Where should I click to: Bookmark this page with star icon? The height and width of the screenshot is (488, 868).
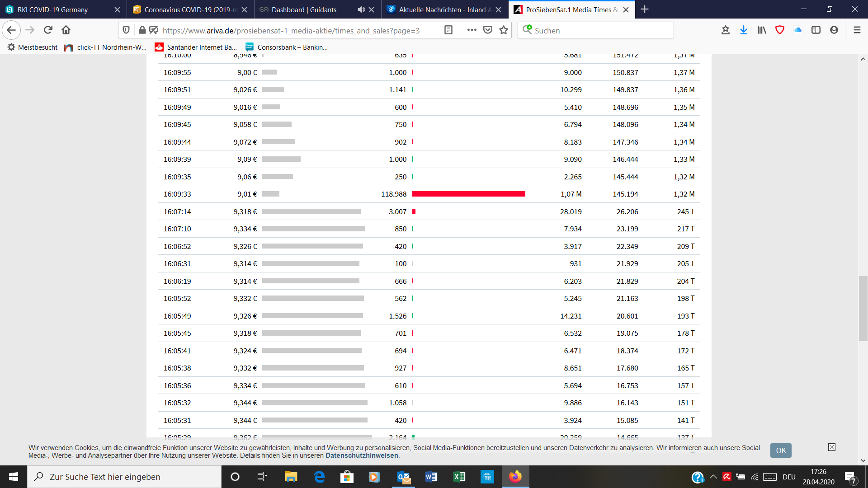click(504, 30)
